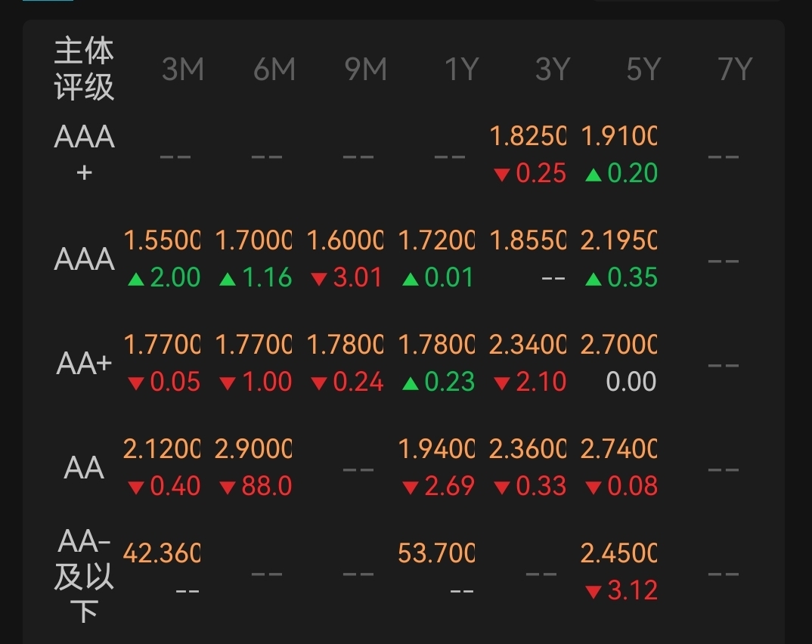Open the AAA 5Y yield 2.1950
The image size is (812, 644).
tap(619, 240)
